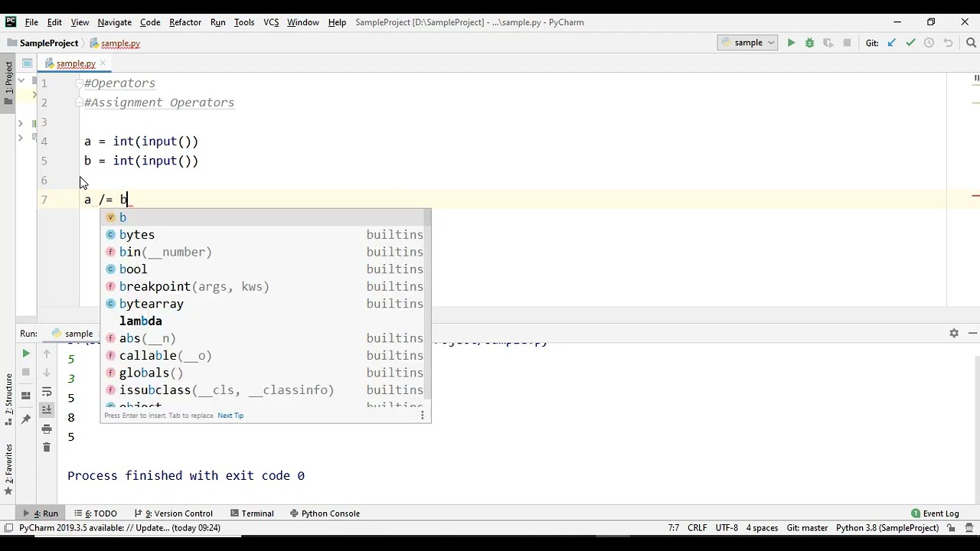Screen dimensions: 980x551
Task: Click PyCharm 2019.3.5 update notification
Action: click(x=119, y=528)
